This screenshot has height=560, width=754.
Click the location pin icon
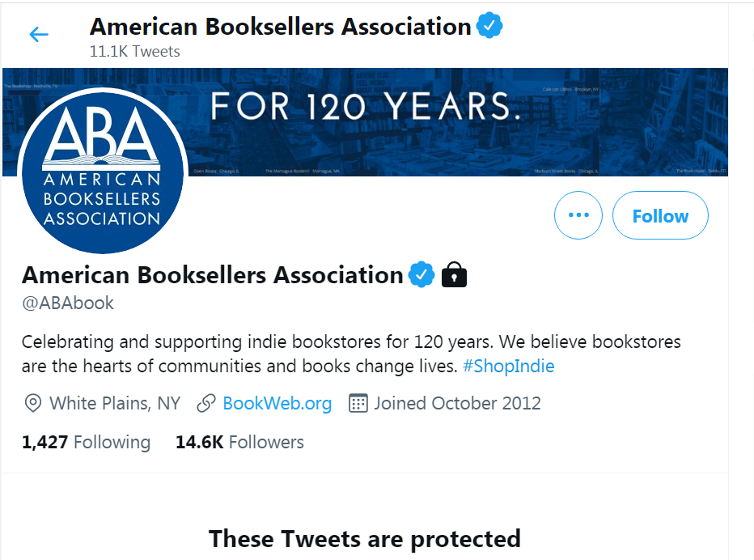click(33, 403)
